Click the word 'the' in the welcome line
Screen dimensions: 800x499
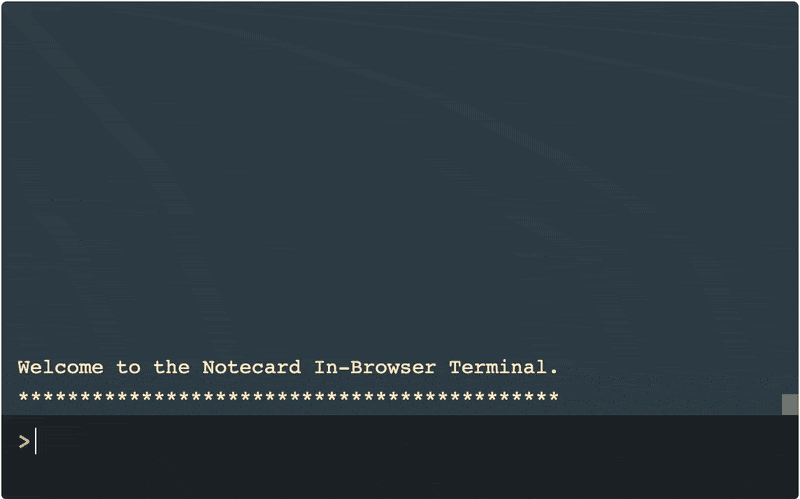pyautogui.click(x=172, y=367)
